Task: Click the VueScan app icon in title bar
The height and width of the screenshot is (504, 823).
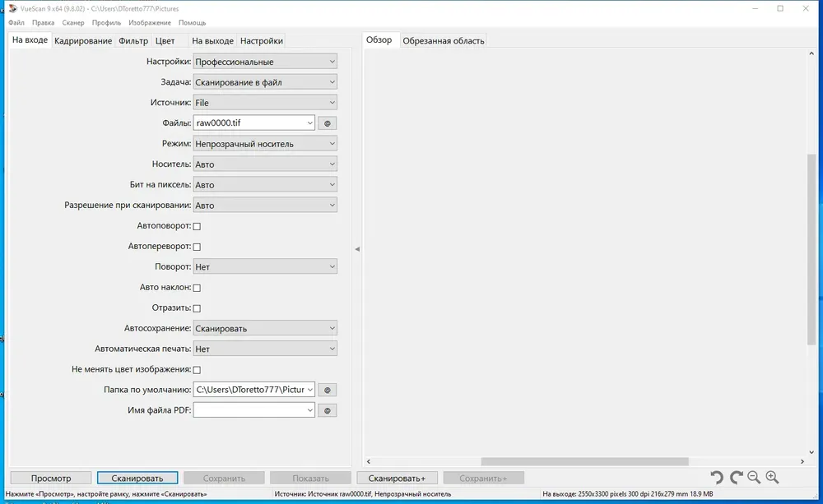Action: 12,8
